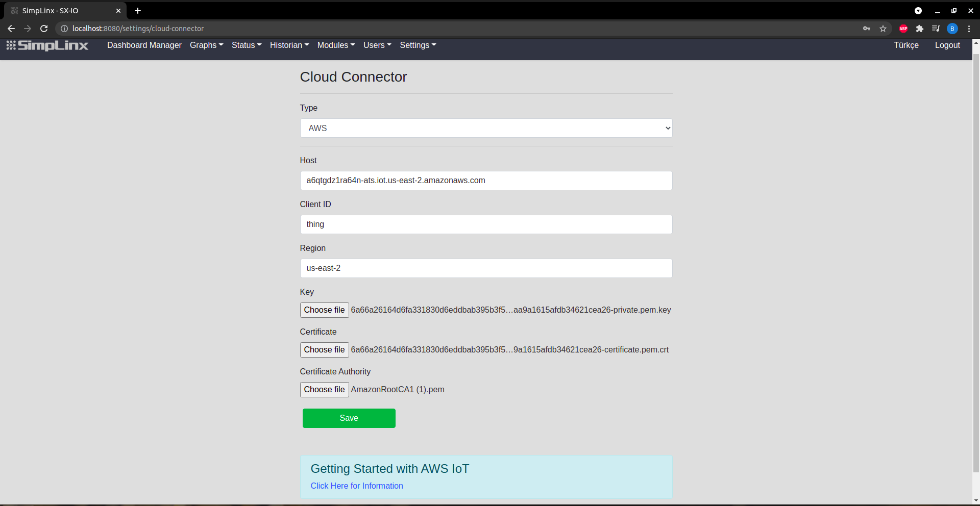Click the Cloud Connector heading
This screenshot has width=980, height=506.
tap(353, 77)
